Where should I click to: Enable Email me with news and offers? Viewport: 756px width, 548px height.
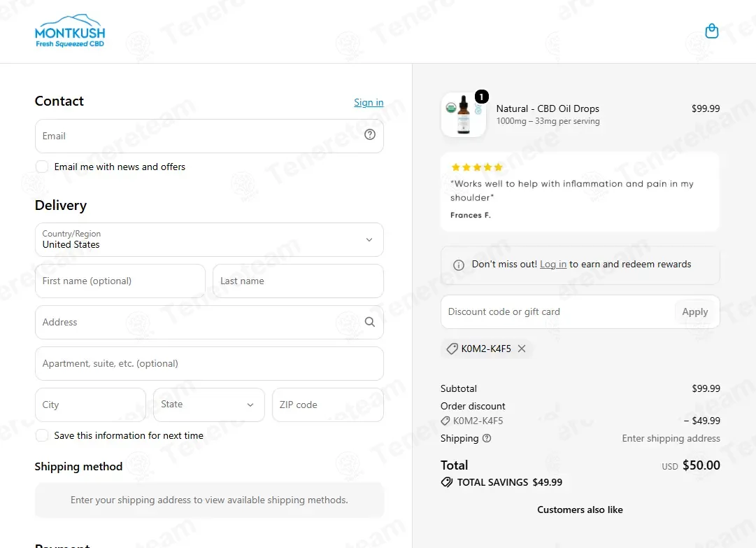42,167
